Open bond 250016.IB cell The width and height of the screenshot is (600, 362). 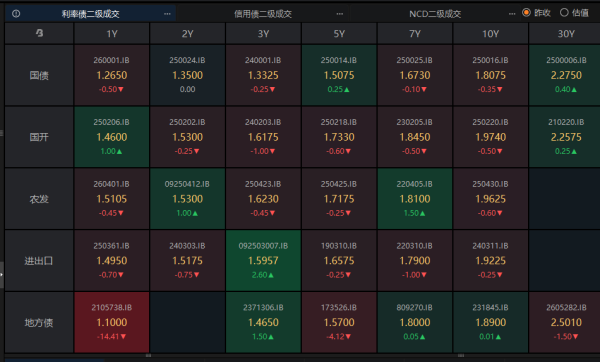(491, 75)
